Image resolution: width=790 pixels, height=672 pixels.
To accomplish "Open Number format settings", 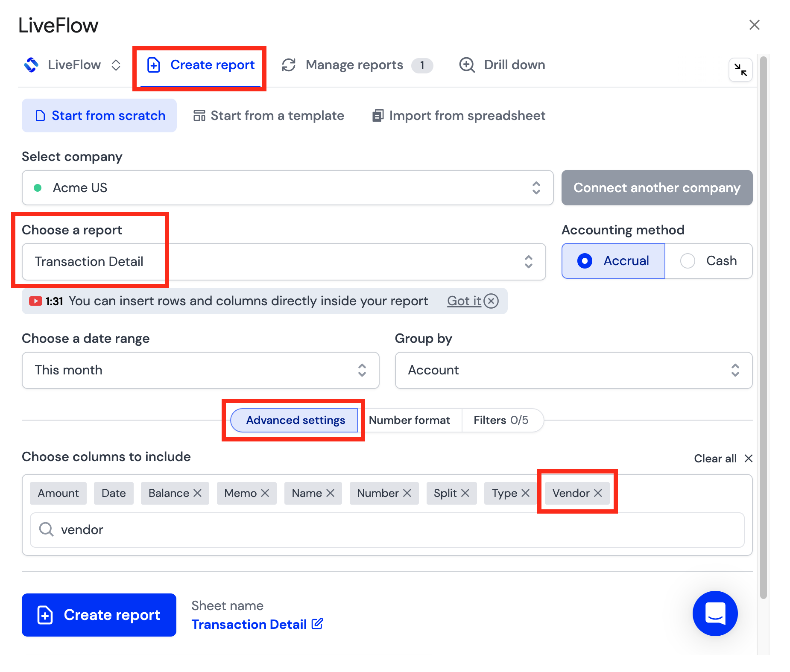I will pos(410,420).
